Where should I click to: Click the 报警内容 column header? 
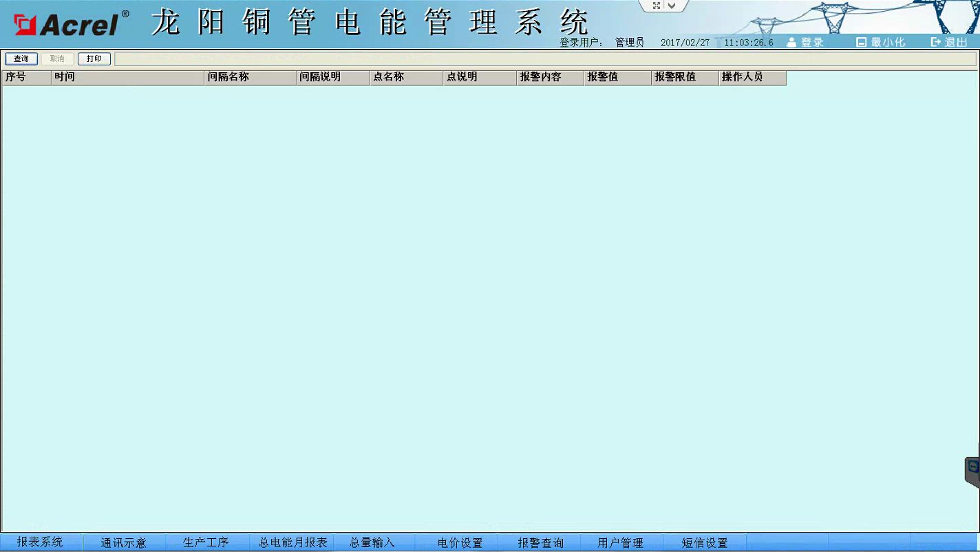click(x=549, y=78)
